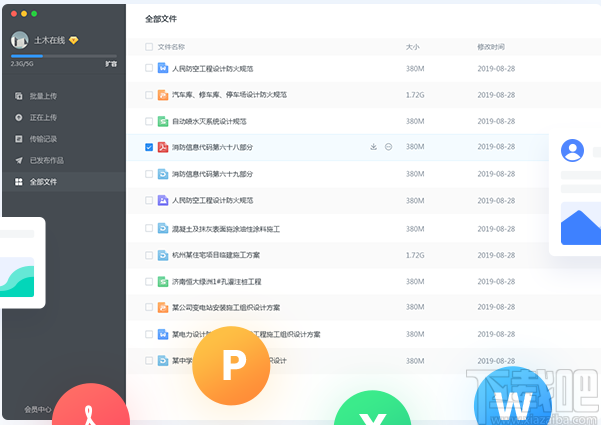Click the purple image icon of 人民防空工程设计防火规范
The width and height of the screenshot is (601, 425).
click(163, 200)
